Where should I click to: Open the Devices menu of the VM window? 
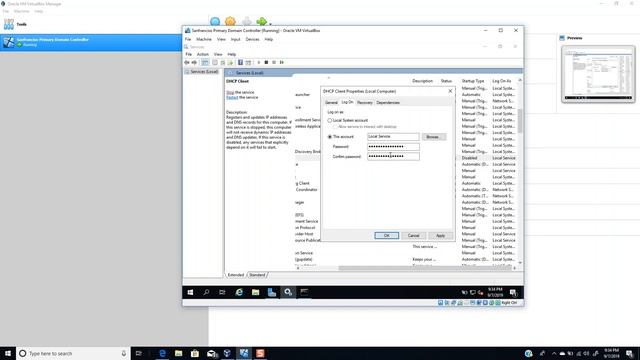pos(252,39)
